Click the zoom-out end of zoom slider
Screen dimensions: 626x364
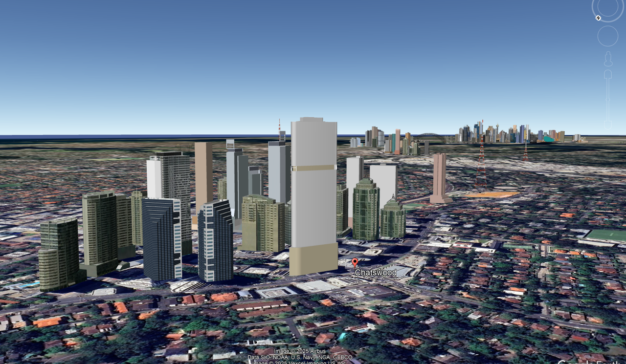tap(608, 125)
